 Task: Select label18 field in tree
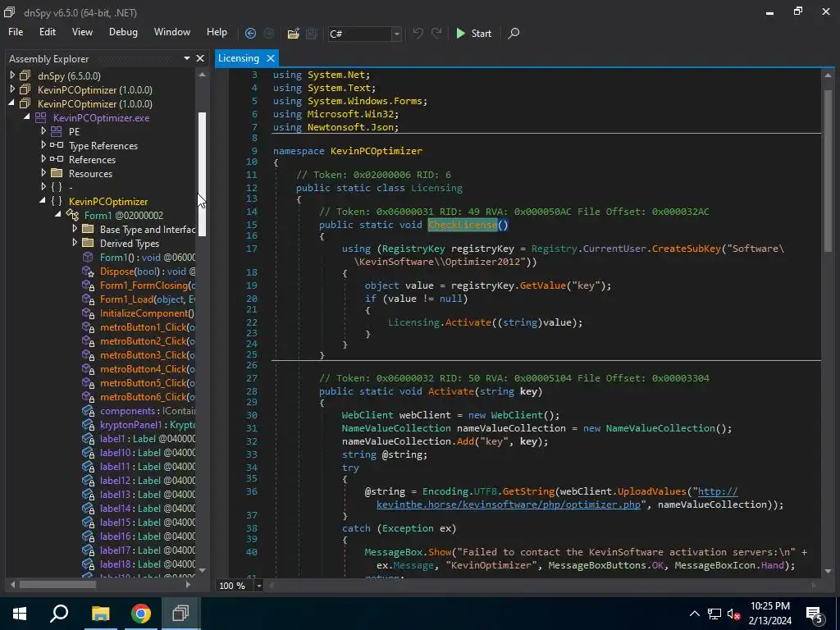point(148,564)
